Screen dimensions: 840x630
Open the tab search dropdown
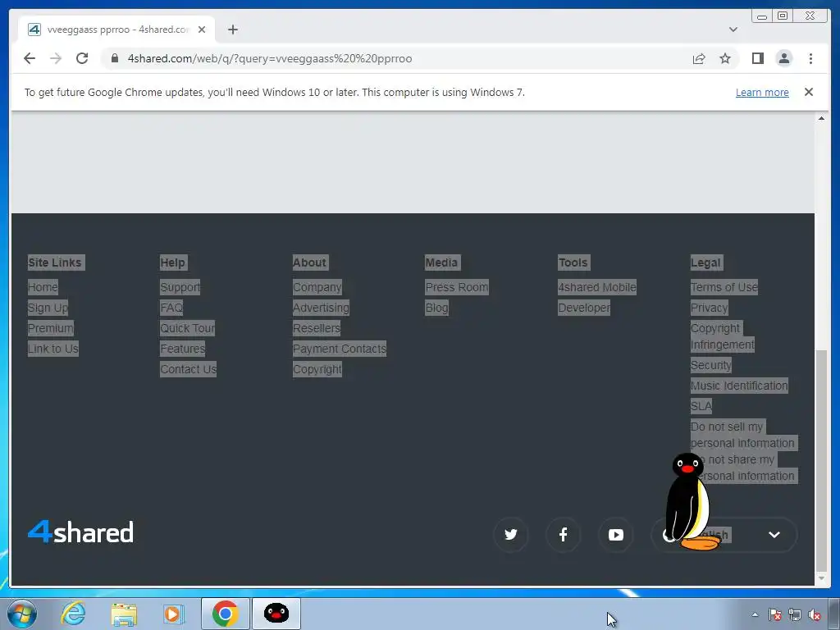pyautogui.click(x=733, y=30)
